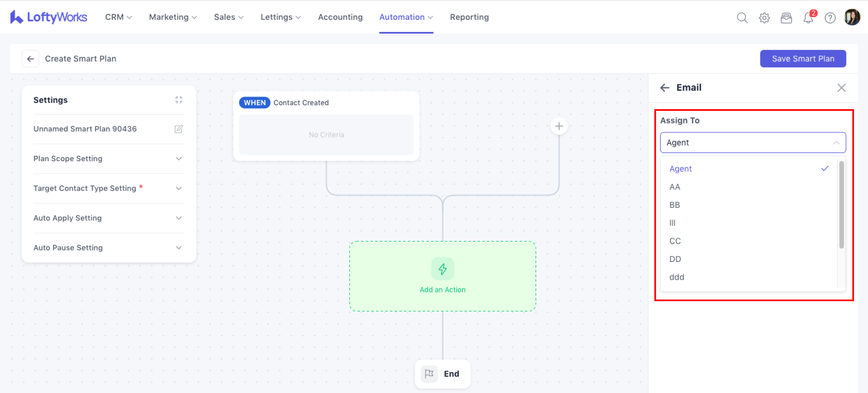
Task: Open the user profile avatar
Action: click(852, 17)
